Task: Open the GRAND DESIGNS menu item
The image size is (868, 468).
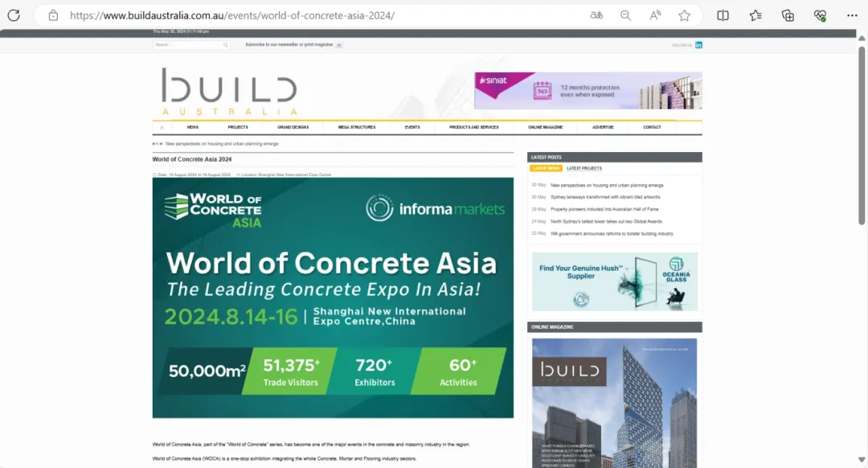Action: tap(293, 127)
